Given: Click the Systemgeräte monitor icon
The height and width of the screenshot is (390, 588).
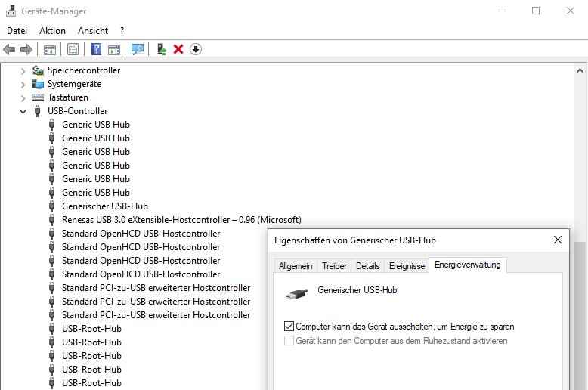Looking at the screenshot, I should tap(38, 84).
